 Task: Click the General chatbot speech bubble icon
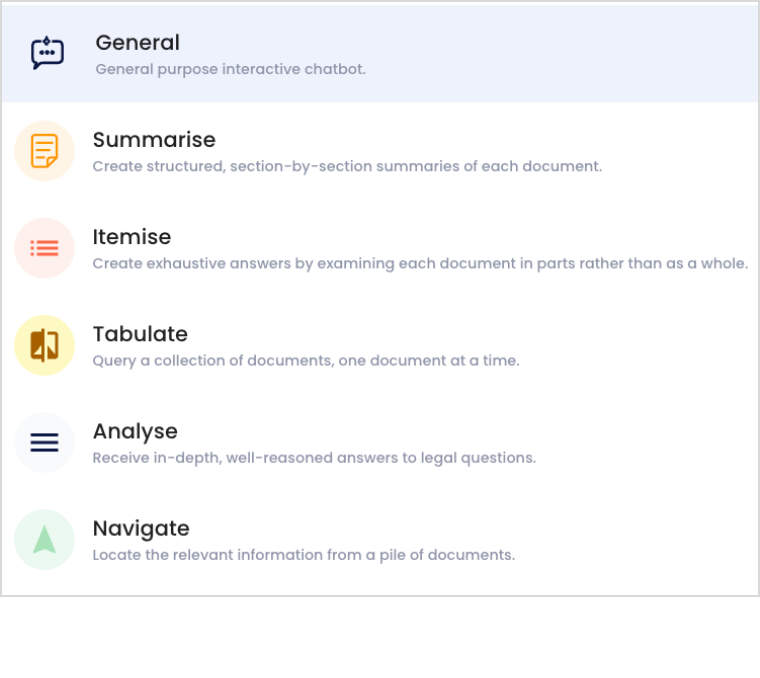pyautogui.click(x=47, y=53)
